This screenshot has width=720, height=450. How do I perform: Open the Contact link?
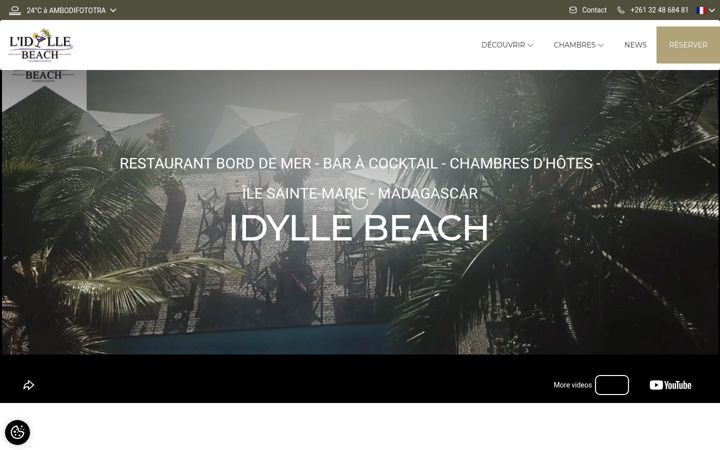[x=594, y=10]
